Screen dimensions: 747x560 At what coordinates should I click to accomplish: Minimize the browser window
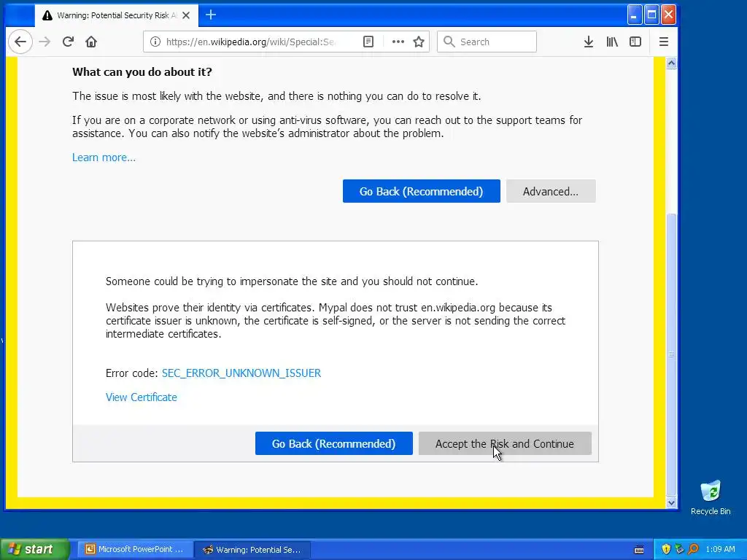634,15
